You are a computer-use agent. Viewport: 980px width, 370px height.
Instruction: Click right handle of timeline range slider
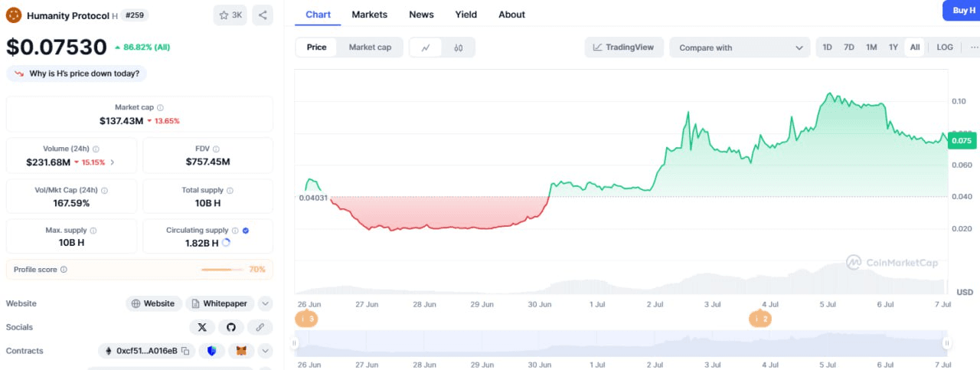coord(947,343)
